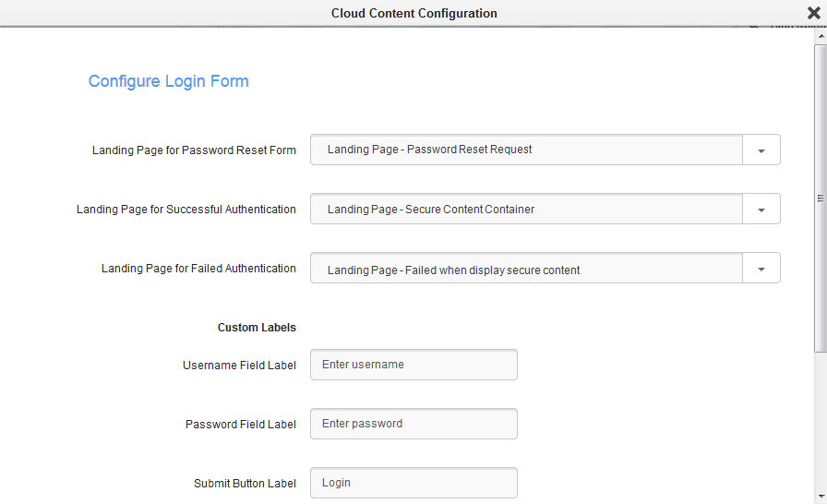Focus the 'Enter username' input field
Screen dimensions: 827x504
point(413,365)
